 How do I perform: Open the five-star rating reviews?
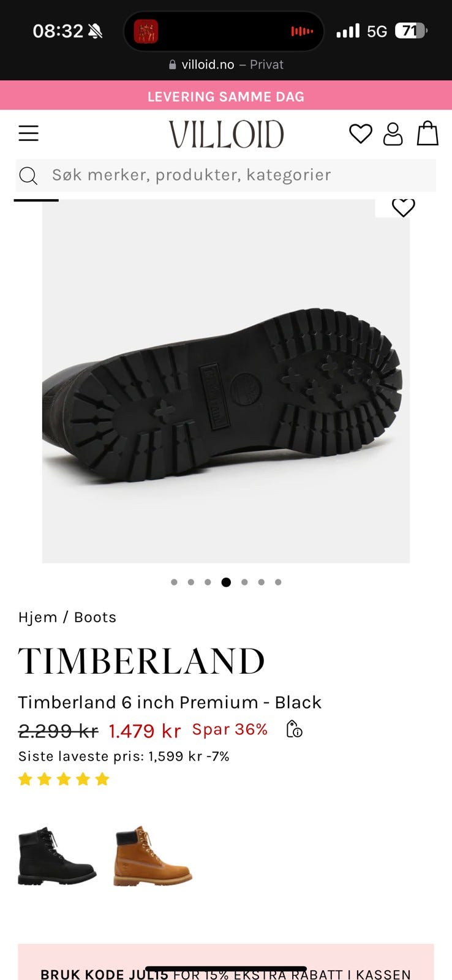coord(64,779)
